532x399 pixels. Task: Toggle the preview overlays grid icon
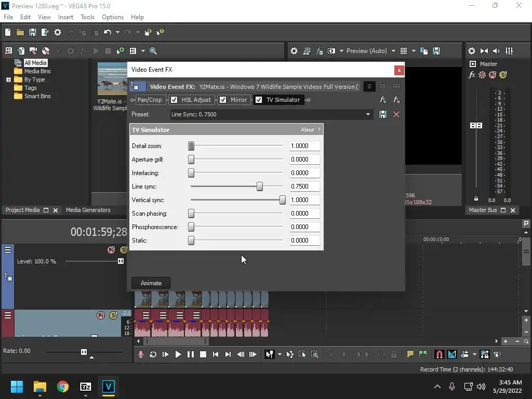(403, 51)
